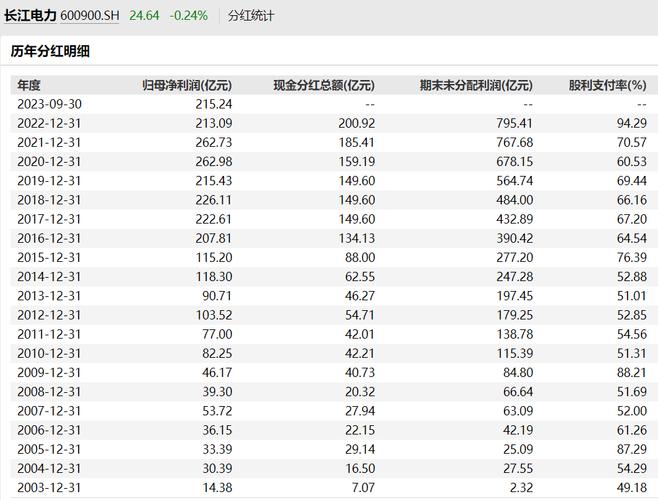The image size is (658, 500).
Task: Click the 长江电力 stock name link
Action: point(30,16)
